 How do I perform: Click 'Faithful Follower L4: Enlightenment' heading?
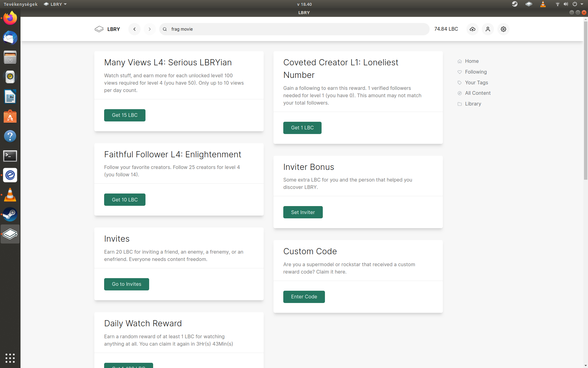click(x=172, y=155)
